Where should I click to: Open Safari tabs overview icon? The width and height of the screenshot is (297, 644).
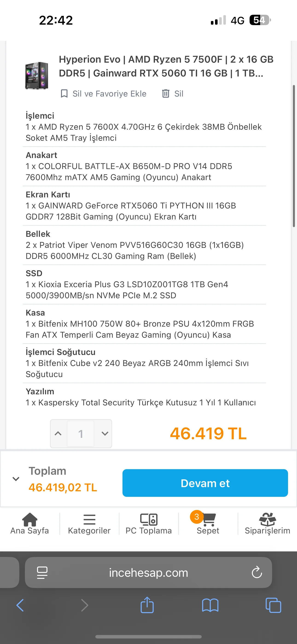[273, 605]
